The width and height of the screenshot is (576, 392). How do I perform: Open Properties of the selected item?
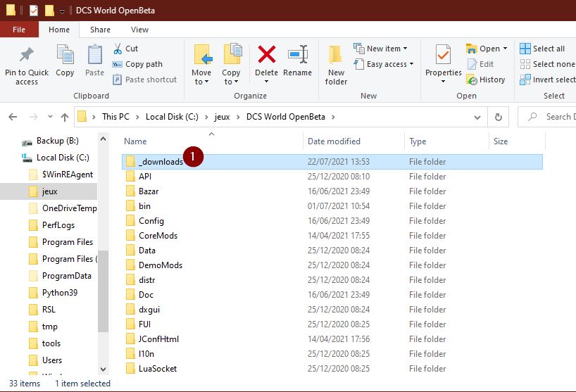[x=443, y=56]
